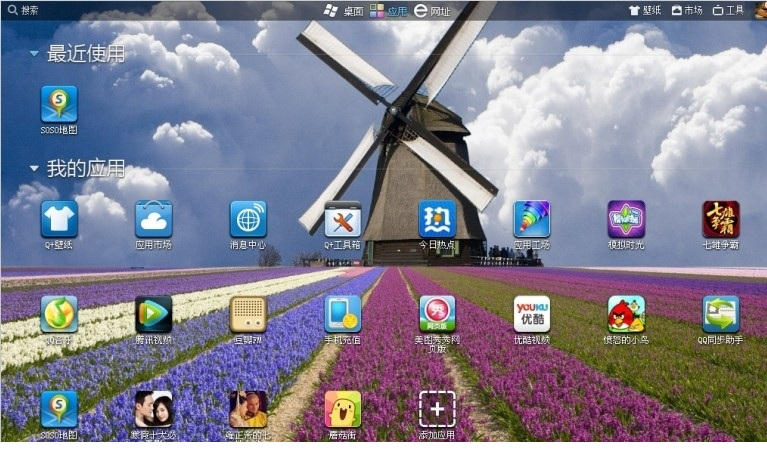The image size is (767, 459).
Task: Launch 美图秀秀网页版 app
Action: pyautogui.click(x=437, y=314)
